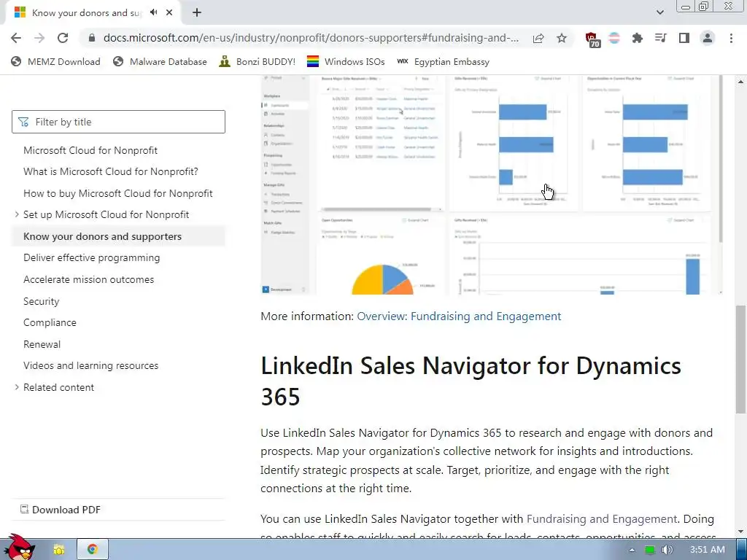This screenshot has width=747, height=560.
Task: Open the Compliance article
Action: [x=50, y=322]
